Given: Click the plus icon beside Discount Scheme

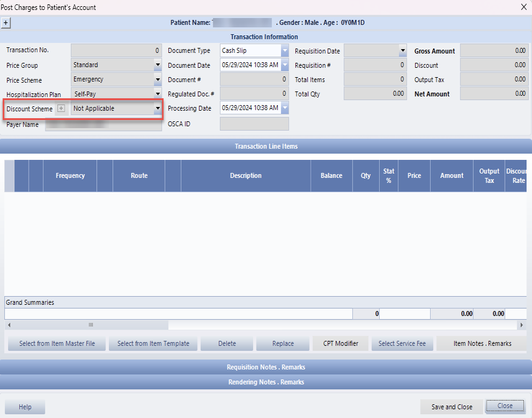Looking at the screenshot, I should coord(61,109).
